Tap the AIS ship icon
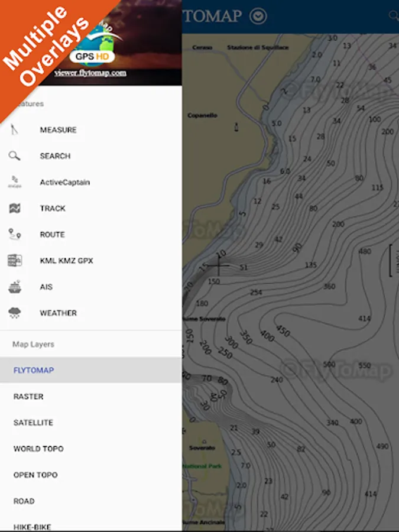Screen dimensions: 399x532 click(x=15, y=287)
